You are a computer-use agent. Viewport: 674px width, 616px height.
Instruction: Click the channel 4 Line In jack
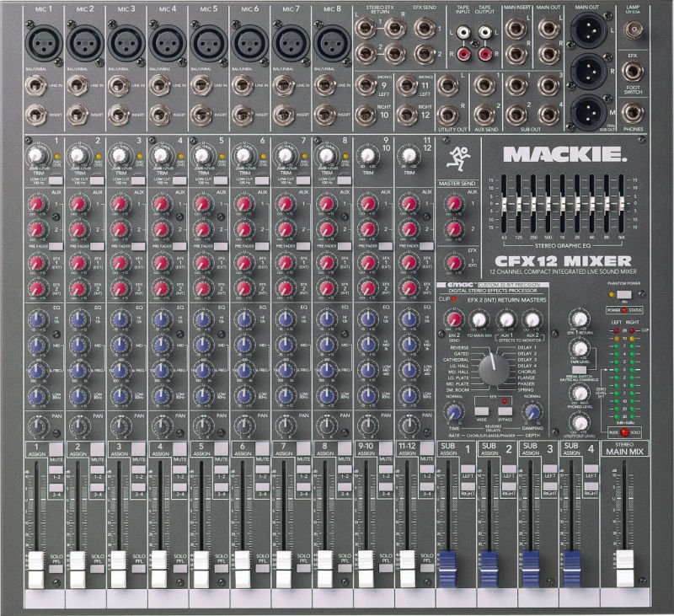click(160, 86)
